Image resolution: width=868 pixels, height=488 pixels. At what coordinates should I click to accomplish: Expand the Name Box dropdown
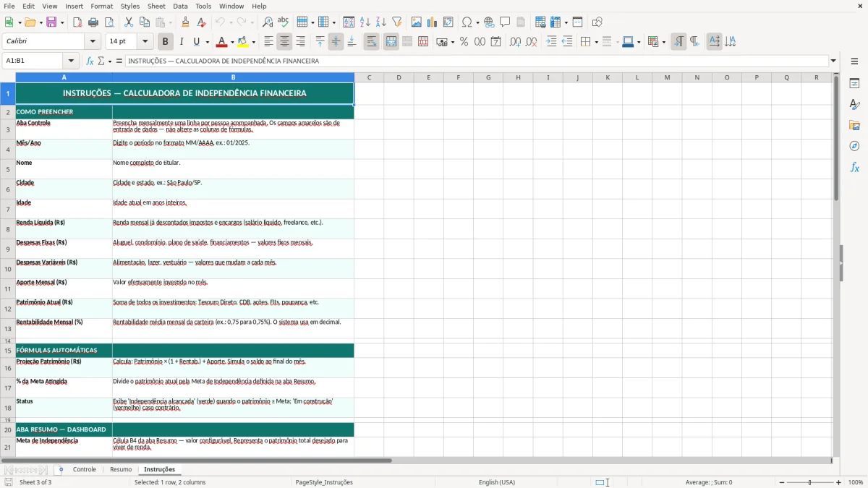(71, 61)
